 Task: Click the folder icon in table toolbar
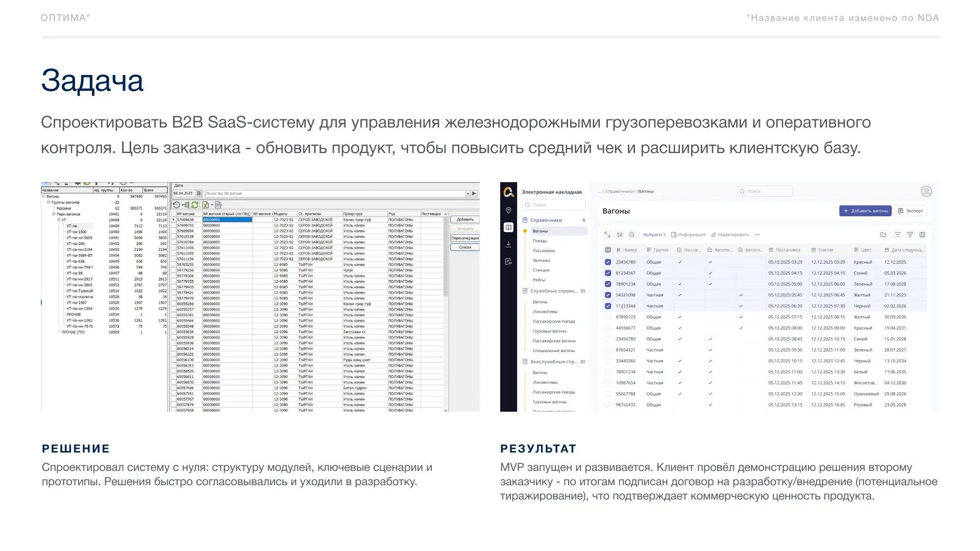(x=883, y=235)
